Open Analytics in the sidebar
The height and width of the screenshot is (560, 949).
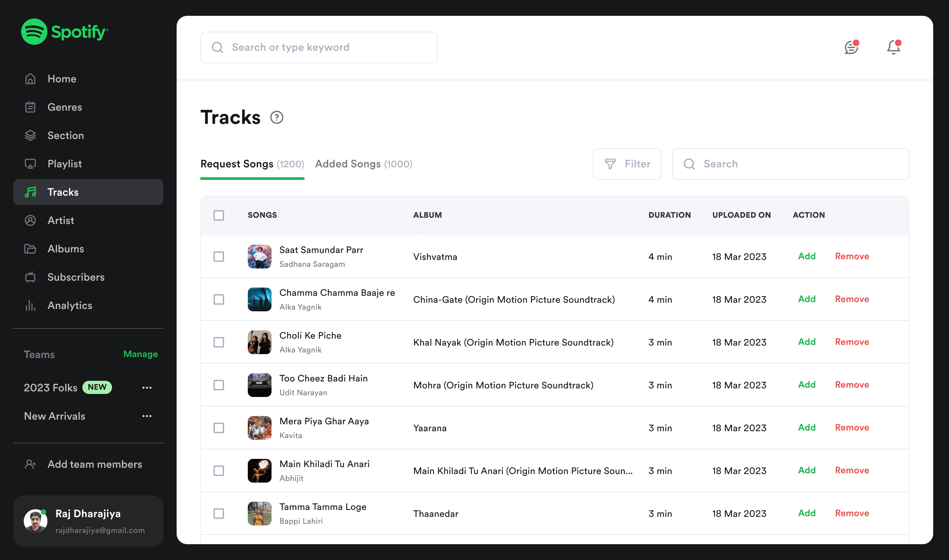point(88,305)
